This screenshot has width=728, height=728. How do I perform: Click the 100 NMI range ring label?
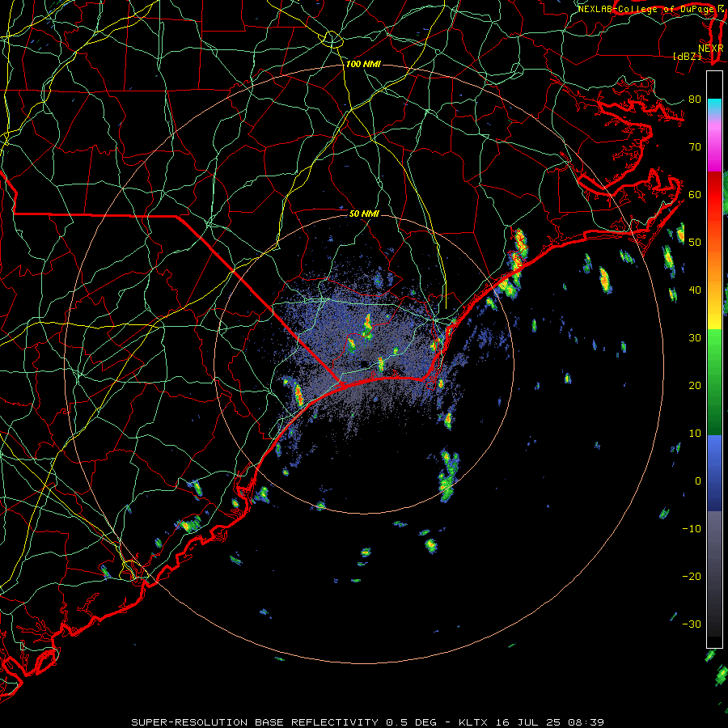coord(363,64)
